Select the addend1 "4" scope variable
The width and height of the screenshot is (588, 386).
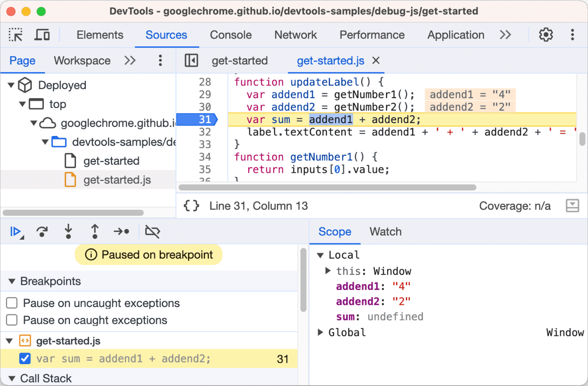click(x=373, y=286)
